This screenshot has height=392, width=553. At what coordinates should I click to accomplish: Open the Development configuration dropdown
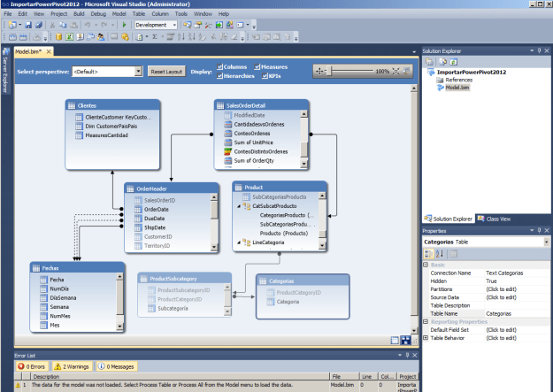(175, 25)
